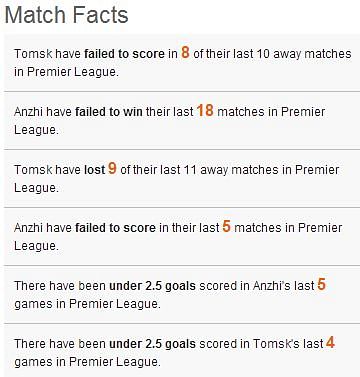Click bold 'failed to score' in Anzhi fact
This screenshot has height=377, width=360.
pos(115,228)
